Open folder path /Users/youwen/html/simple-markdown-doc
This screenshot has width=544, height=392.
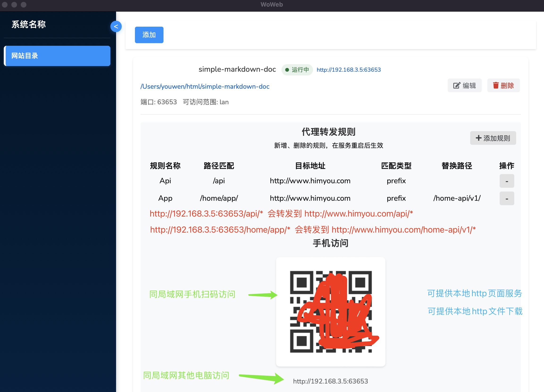pyautogui.click(x=205, y=87)
